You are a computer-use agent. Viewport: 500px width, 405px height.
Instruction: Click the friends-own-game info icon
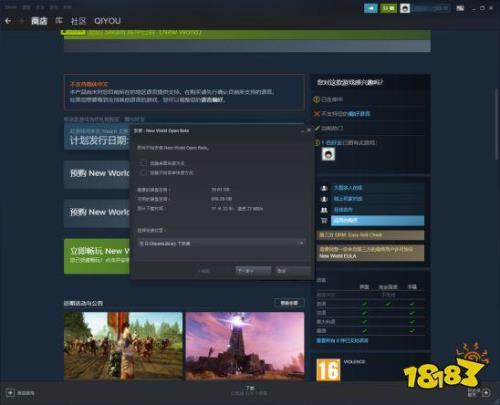point(317,143)
